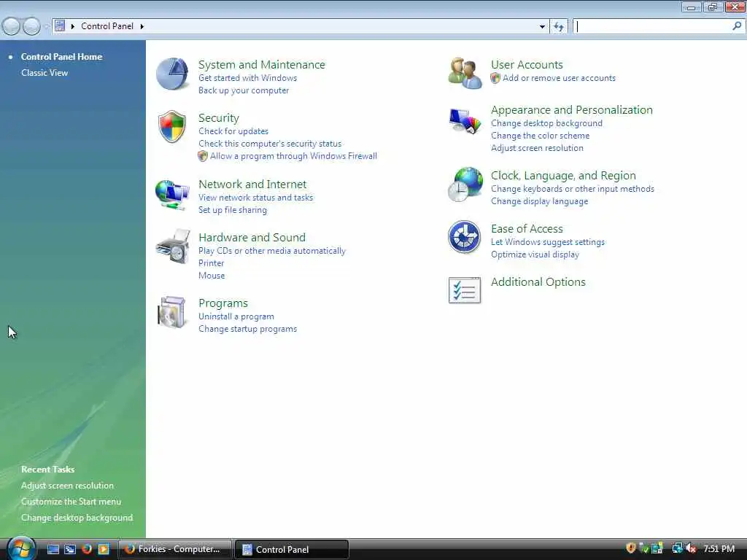
Task: Expand arrow after Control Panel breadcrumb
Action: [x=142, y=26]
